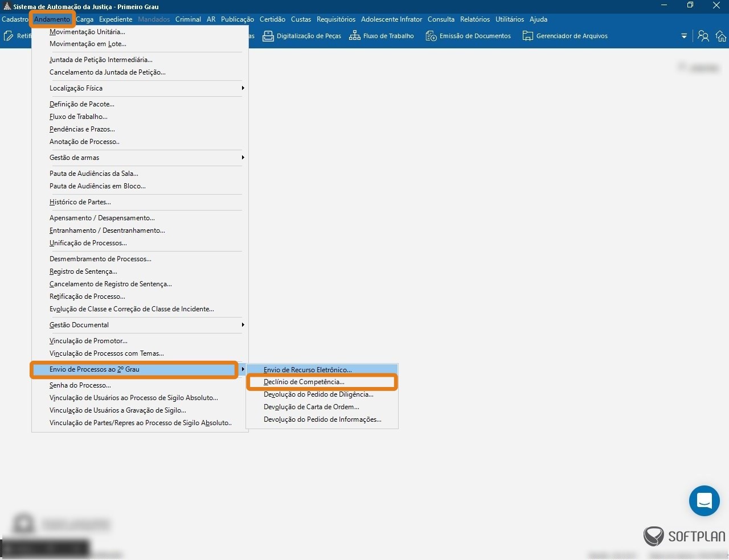Open the AR menu
The width and height of the screenshot is (729, 560).
pos(211,19)
